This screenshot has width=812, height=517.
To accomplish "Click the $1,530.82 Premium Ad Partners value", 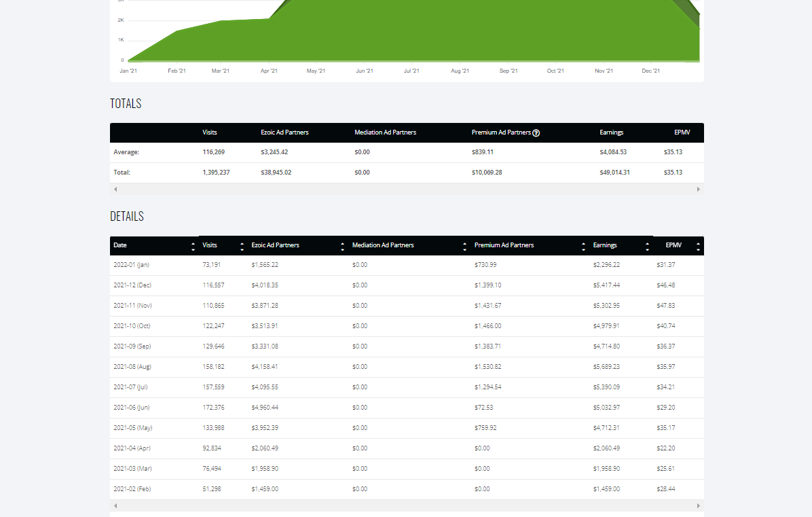I will pos(488,367).
